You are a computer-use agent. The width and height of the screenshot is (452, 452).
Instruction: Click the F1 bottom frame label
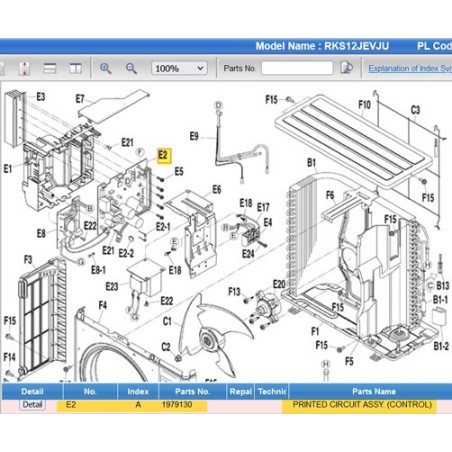click(x=315, y=331)
